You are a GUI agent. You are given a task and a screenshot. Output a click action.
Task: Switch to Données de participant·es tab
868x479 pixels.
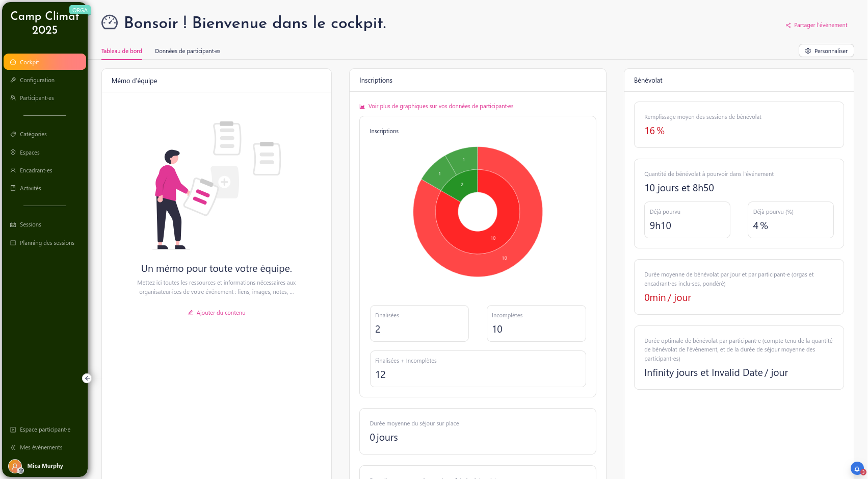click(x=188, y=51)
